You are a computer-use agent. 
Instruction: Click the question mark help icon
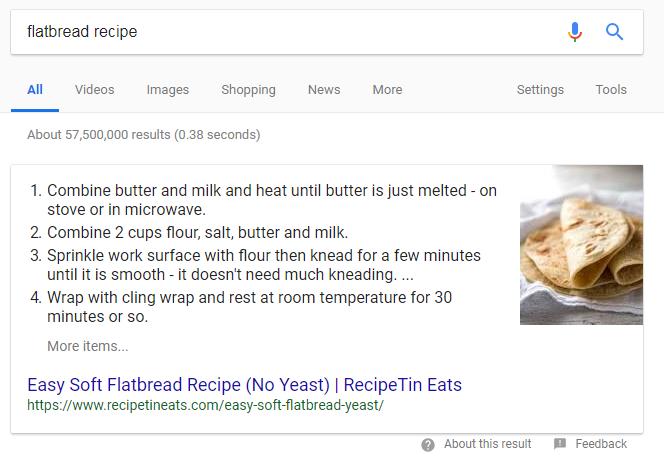click(x=428, y=445)
